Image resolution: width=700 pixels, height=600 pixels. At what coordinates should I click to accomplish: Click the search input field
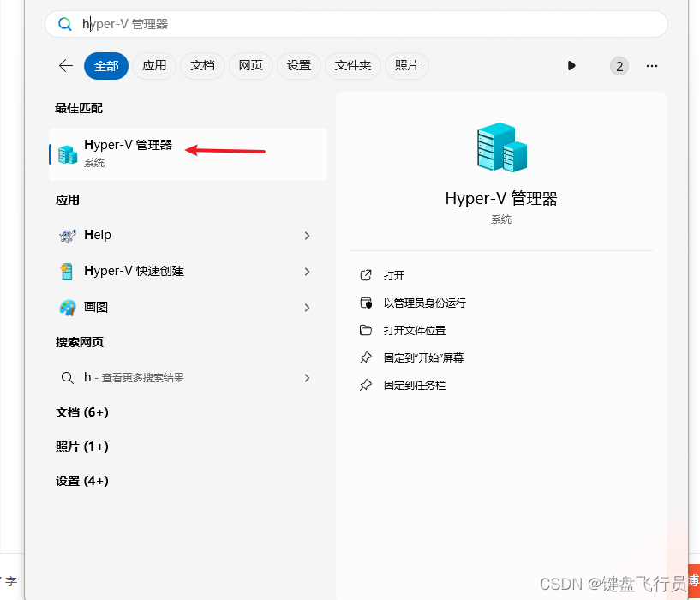(356, 24)
